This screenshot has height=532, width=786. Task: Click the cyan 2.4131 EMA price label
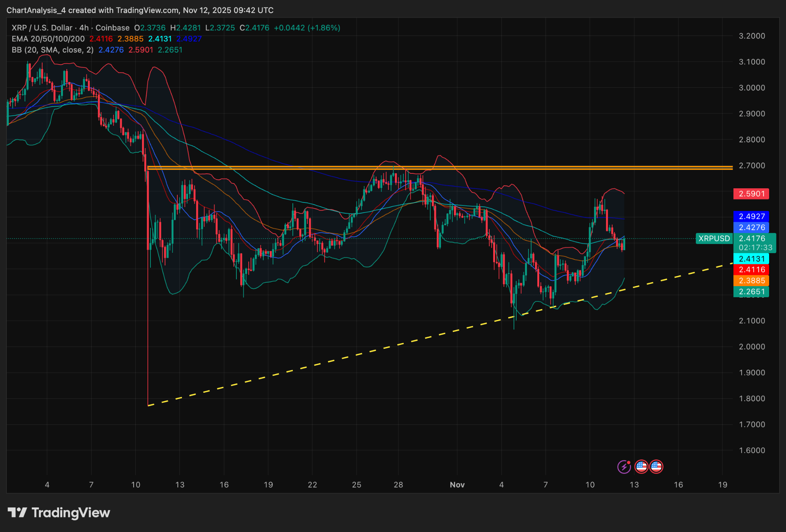pos(751,259)
